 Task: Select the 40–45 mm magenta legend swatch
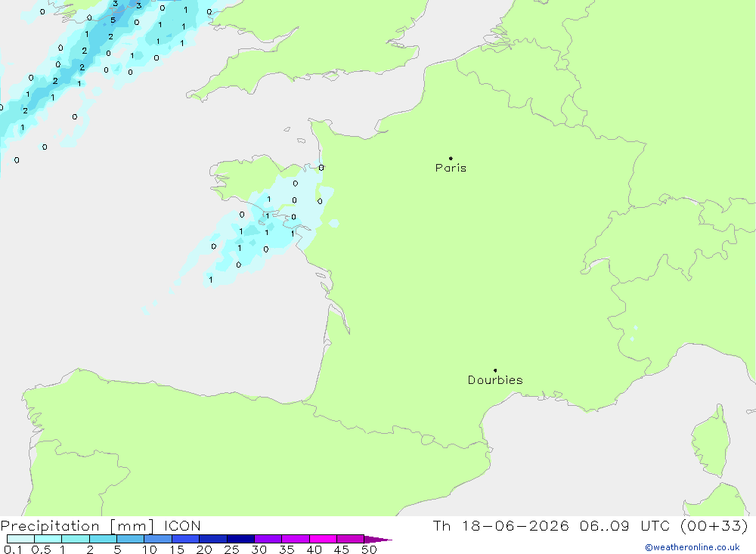pos(323,539)
